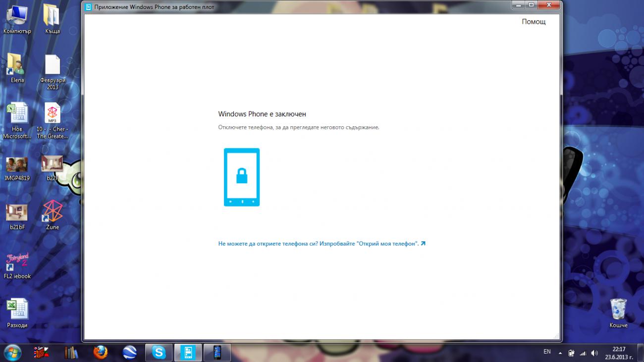Launch Google Earth from the taskbar
The image size is (644, 362).
coord(130,352)
